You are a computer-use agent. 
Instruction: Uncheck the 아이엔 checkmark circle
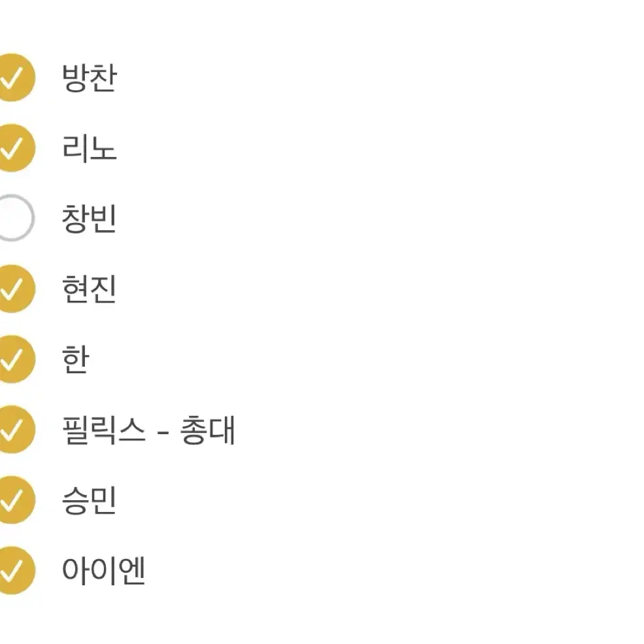(x=15, y=571)
